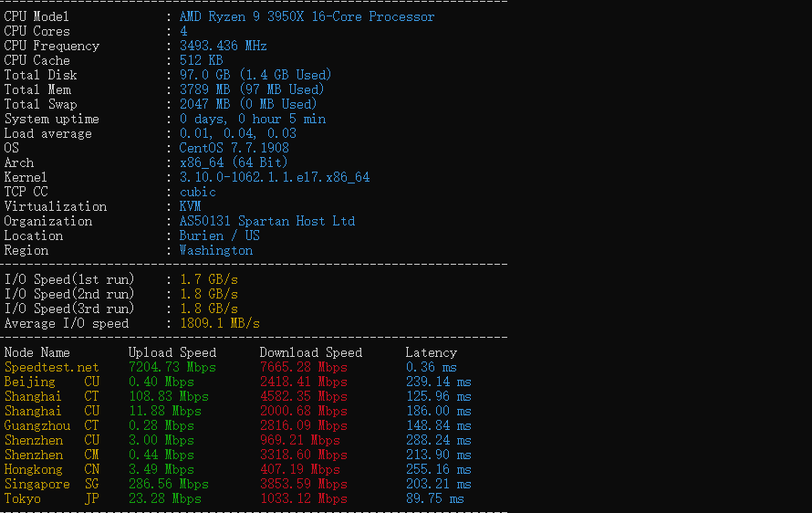Click the Total Mem value 3789 MB

tap(205, 89)
